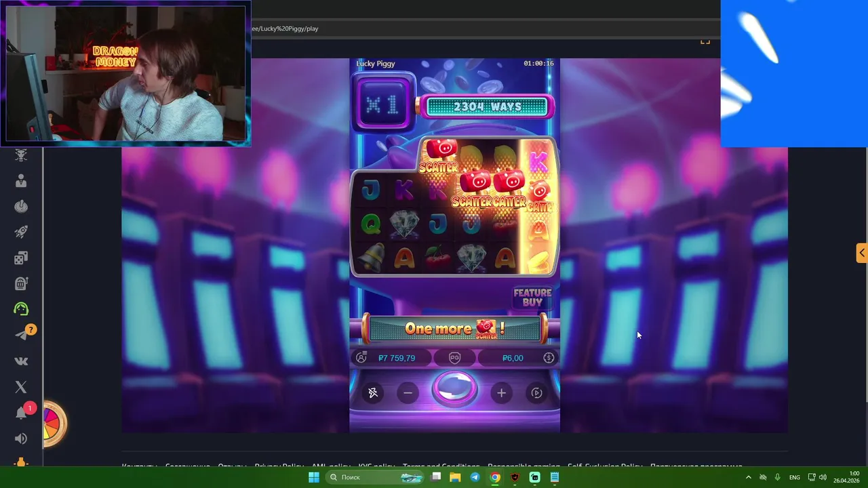Toggle site sound speaker icon
This screenshot has height=488, width=868.
click(x=21, y=439)
